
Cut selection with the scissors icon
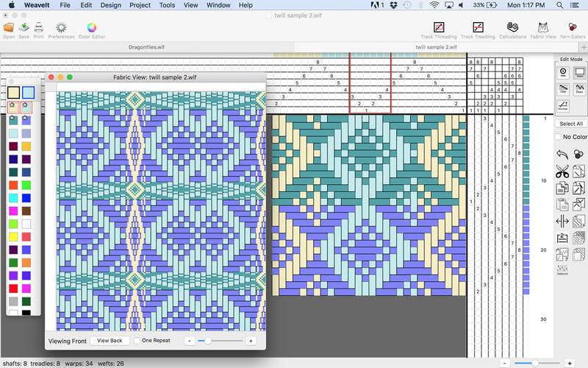(562, 171)
